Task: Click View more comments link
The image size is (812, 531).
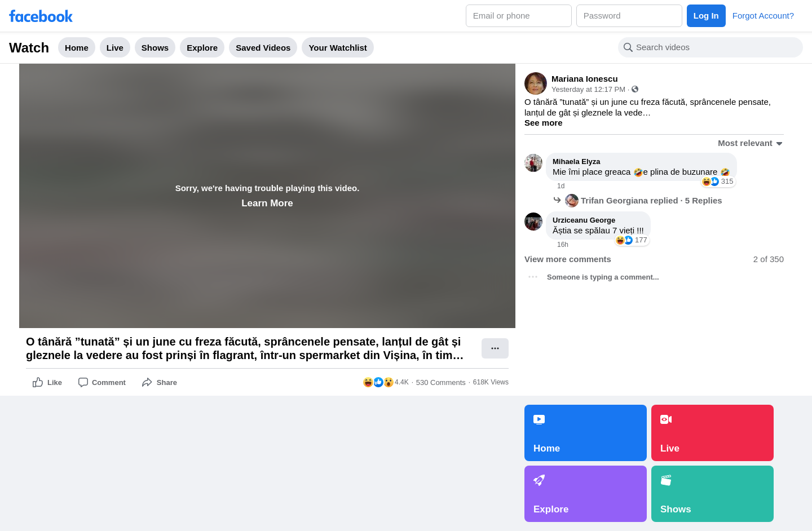Action: [x=568, y=259]
